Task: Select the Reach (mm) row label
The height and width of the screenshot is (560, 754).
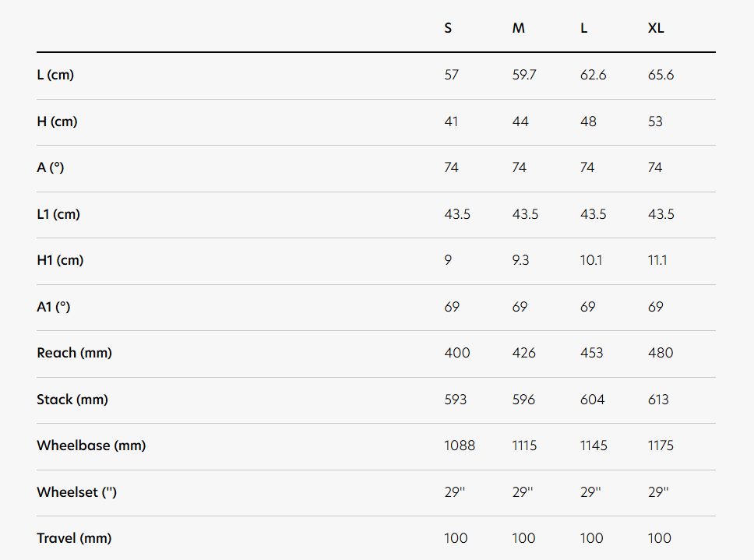Action: pyautogui.click(x=75, y=353)
